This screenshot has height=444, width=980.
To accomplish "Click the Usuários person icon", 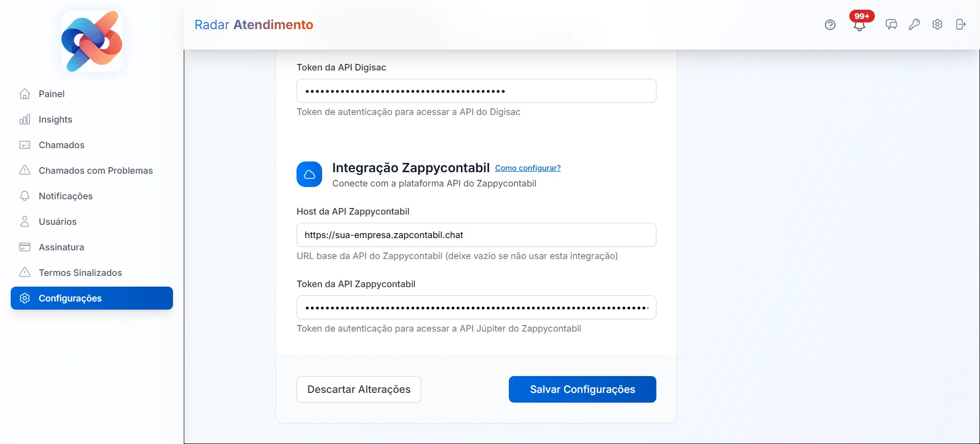I will tap(25, 222).
